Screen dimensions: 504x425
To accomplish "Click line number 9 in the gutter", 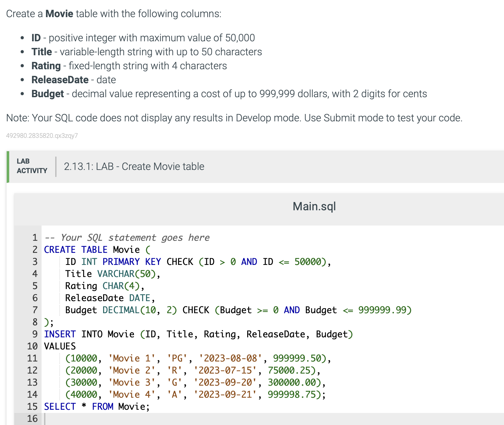I will coord(35,334).
